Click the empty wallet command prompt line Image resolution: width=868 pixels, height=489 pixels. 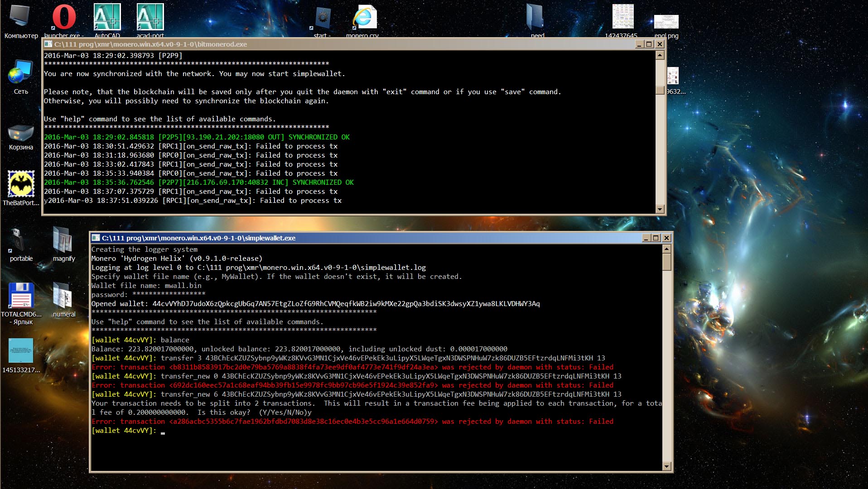[128, 431]
